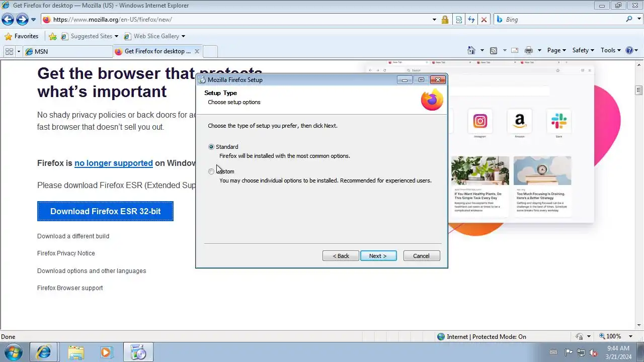Screen dimensions: 644x362
Task: Click 'Download a different build' link
Action: [x=73, y=236]
